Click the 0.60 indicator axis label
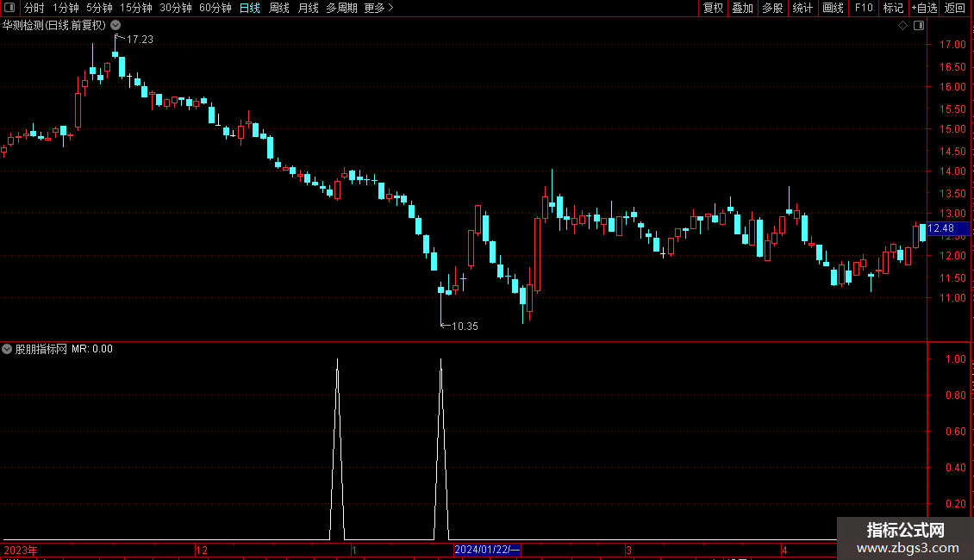The height and width of the screenshot is (560, 974). pyautogui.click(x=955, y=431)
